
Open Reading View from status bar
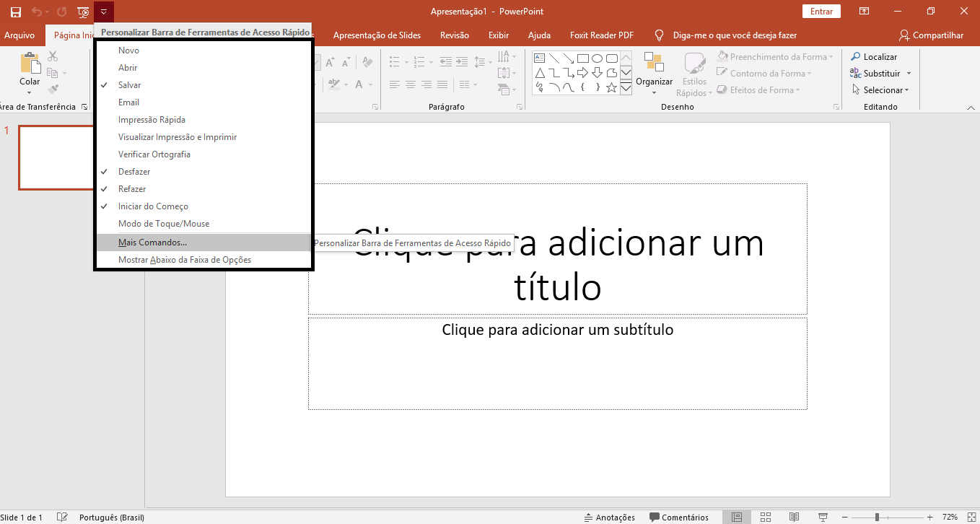click(794, 517)
